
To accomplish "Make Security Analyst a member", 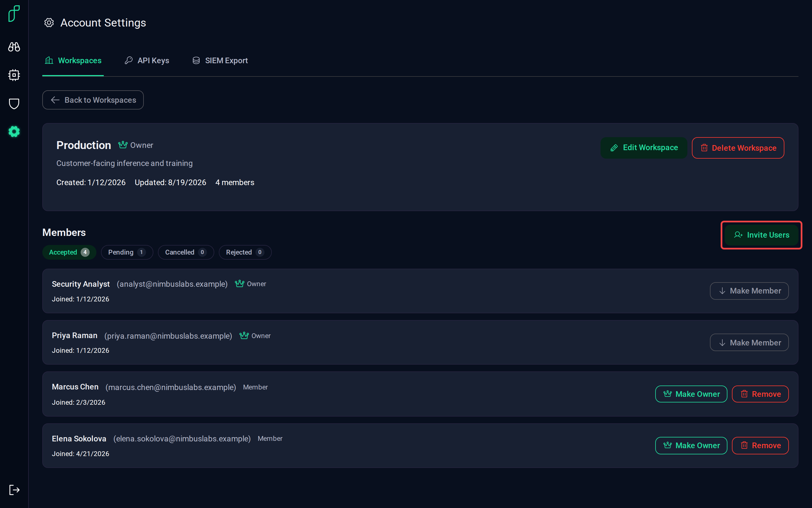I will (x=749, y=291).
